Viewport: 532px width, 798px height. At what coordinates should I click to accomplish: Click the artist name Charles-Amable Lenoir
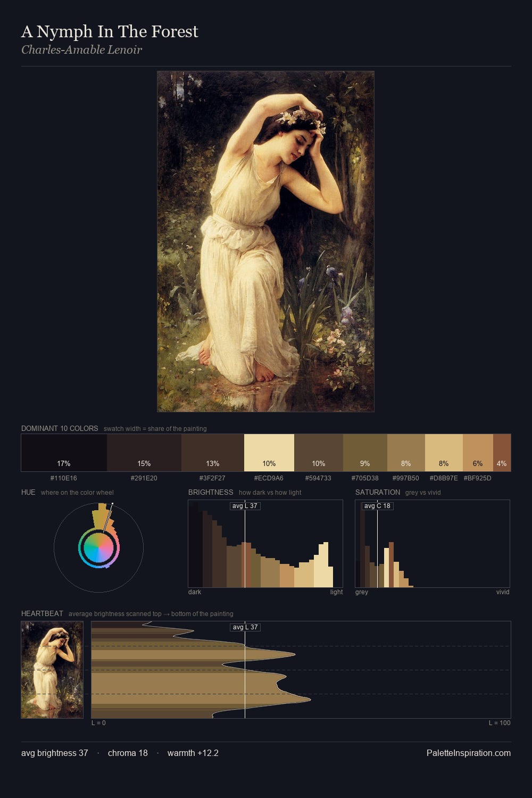pyautogui.click(x=81, y=50)
